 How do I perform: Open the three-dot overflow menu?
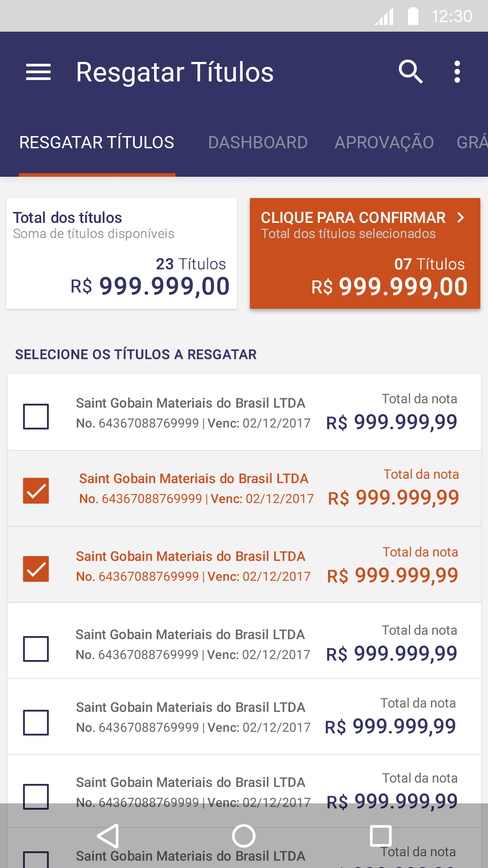457,72
